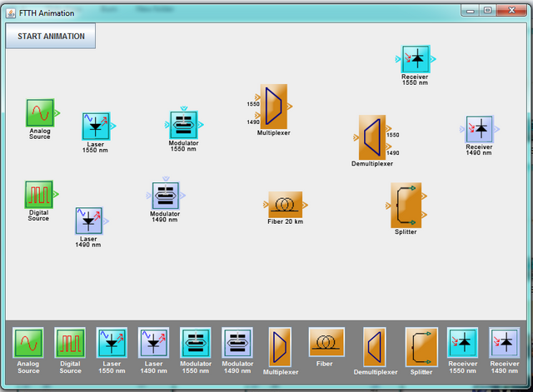Image resolution: width=533 pixels, height=392 pixels.
Task: Select the Multiplexer block on canvas
Action: [274, 107]
